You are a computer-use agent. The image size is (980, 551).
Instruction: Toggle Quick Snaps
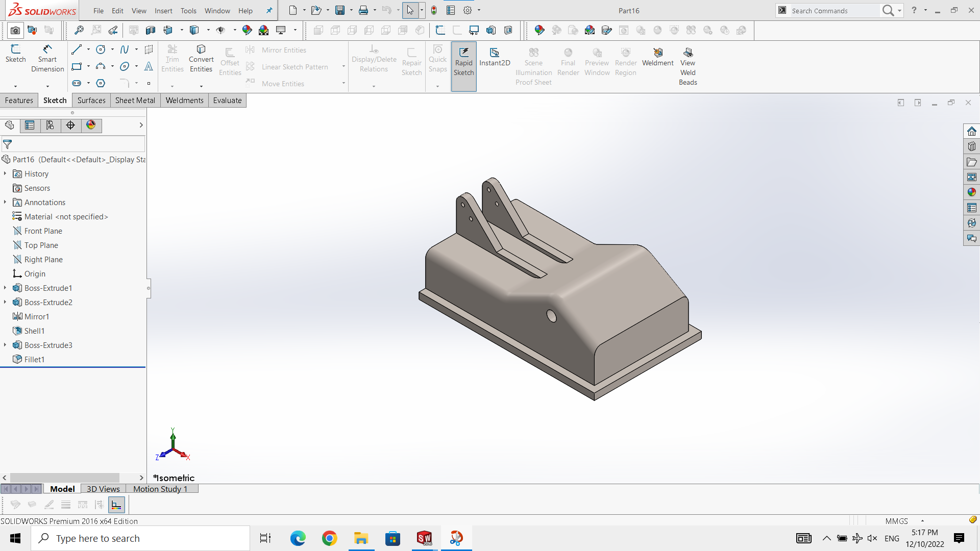pos(437,59)
